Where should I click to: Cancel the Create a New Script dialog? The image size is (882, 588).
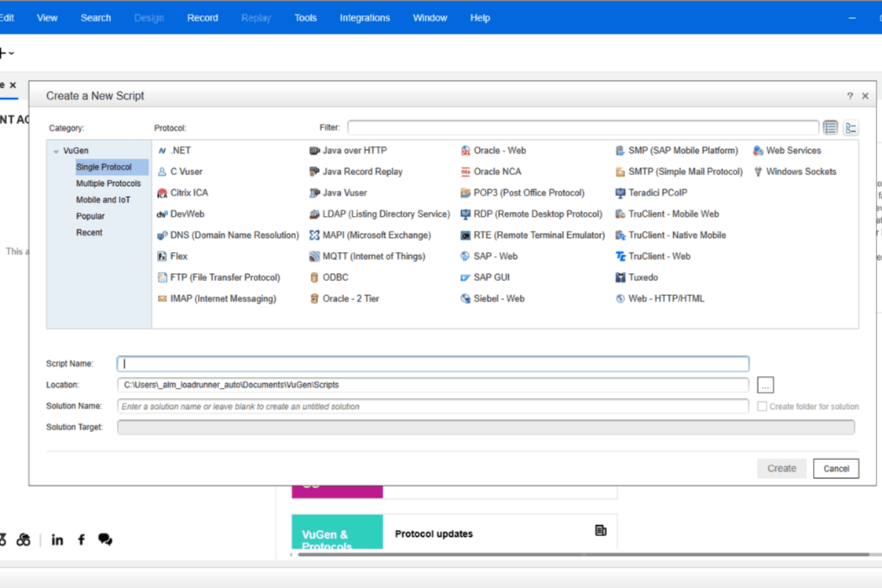[836, 468]
